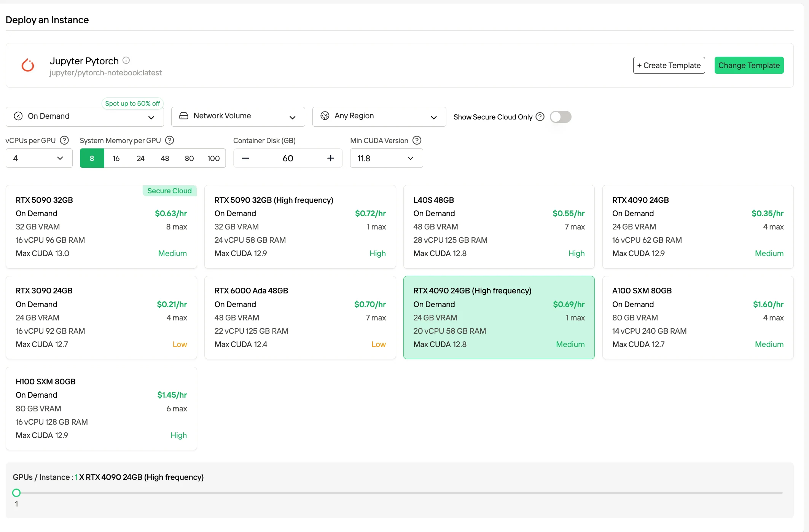809x532 pixels.
Task: Click the GPUs per Instance slider handle
Action: coord(16,493)
